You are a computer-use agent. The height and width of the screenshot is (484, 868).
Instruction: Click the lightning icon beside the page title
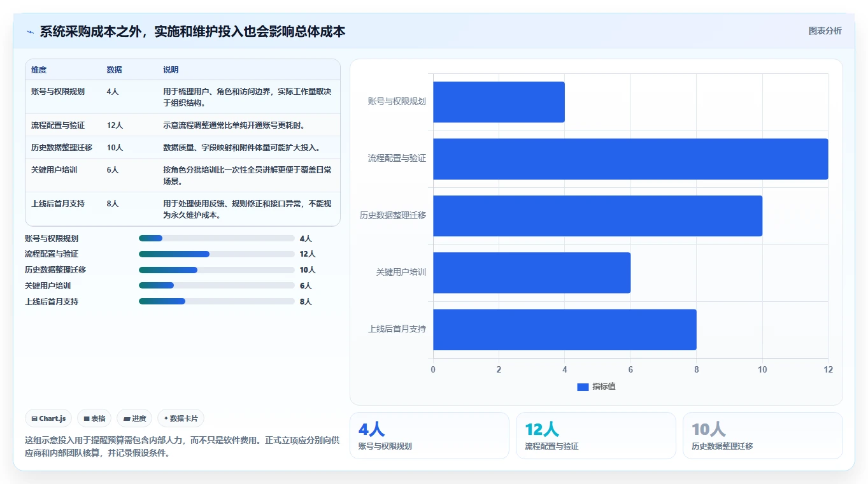point(30,32)
